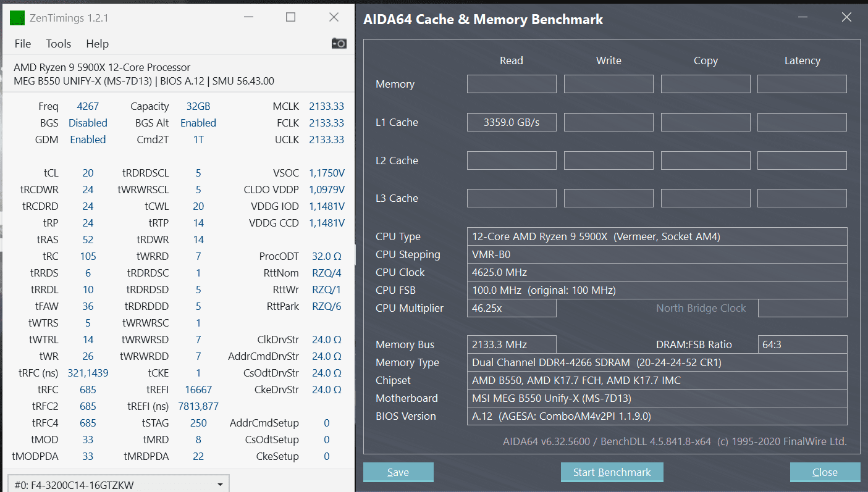
Task: Click the L1 Cache Read 3359.0 GB/s field
Action: [x=512, y=122]
